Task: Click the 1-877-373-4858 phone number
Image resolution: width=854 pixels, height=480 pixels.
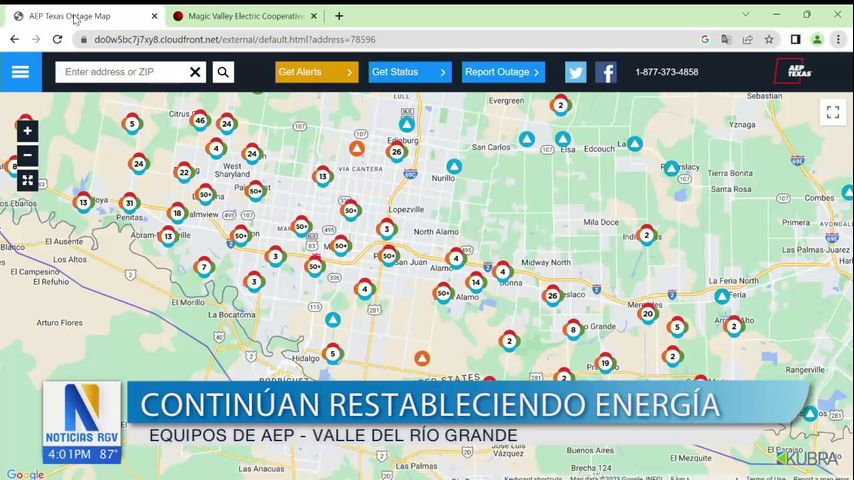Action: 666,72
